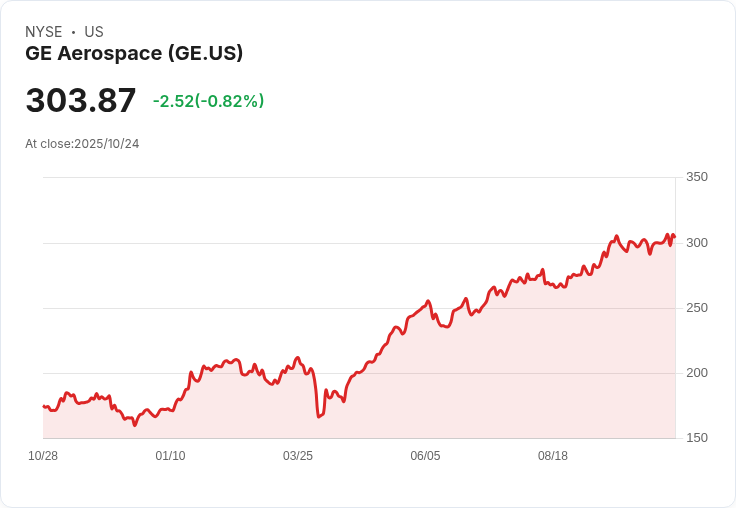Click the NYSE exchange label
The image size is (736, 508).
44,32
